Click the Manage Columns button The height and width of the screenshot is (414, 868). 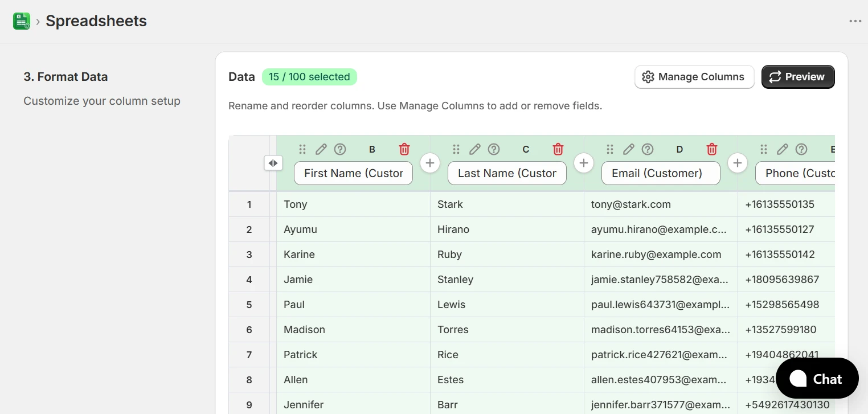click(694, 77)
